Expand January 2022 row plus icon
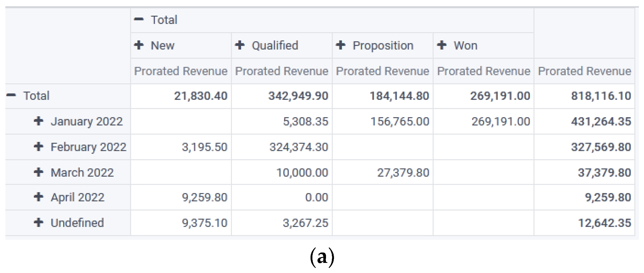 tap(39, 121)
